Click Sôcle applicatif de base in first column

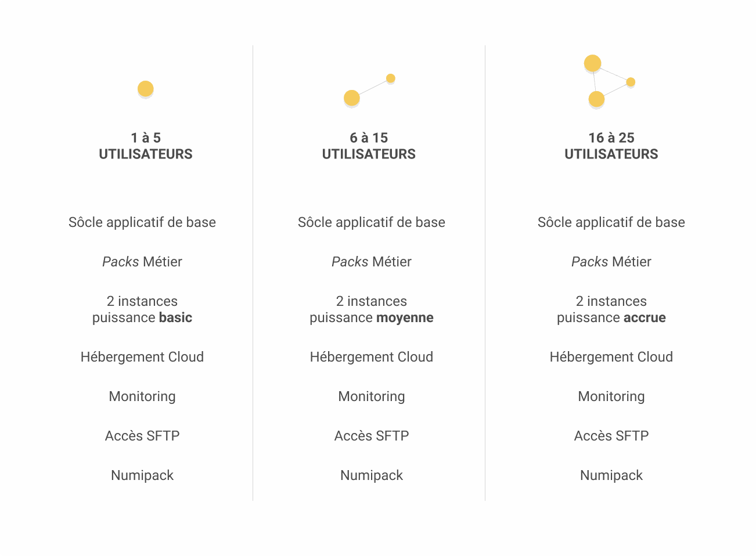[x=142, y=222]
